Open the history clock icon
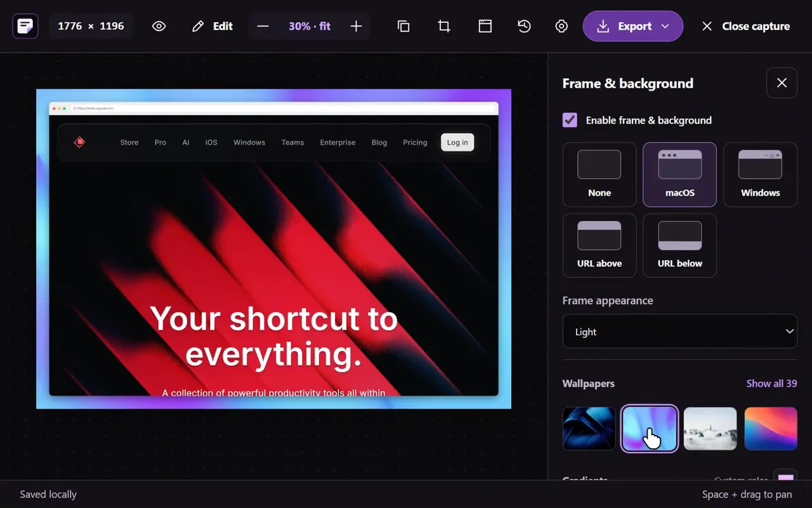The width and height of the screenshot is (812, 508). (524, 26)
